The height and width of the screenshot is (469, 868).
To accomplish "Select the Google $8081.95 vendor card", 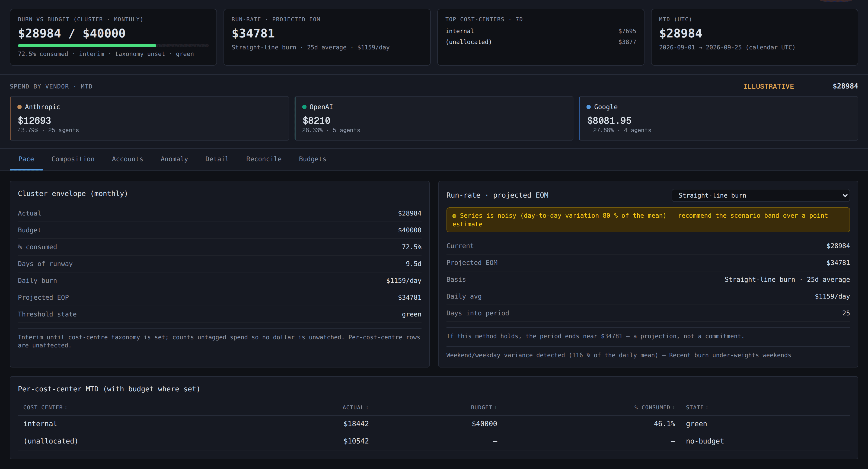I will pos(718,118).
